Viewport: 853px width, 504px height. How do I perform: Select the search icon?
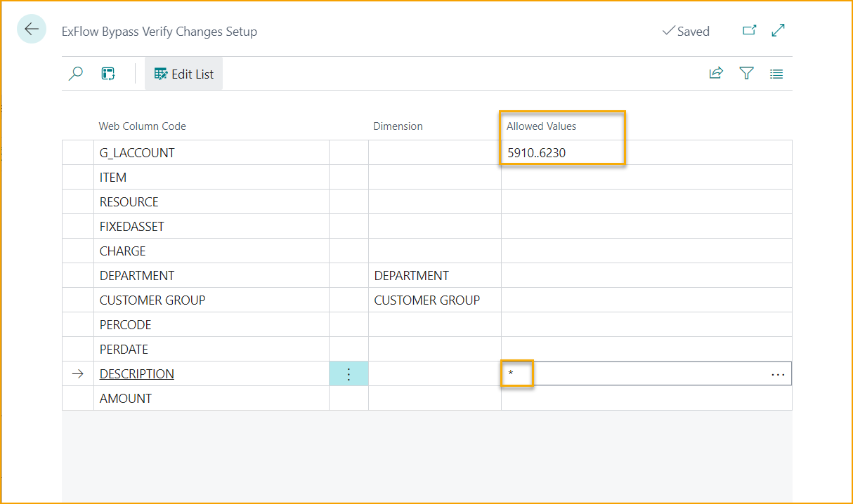[76, 73]
